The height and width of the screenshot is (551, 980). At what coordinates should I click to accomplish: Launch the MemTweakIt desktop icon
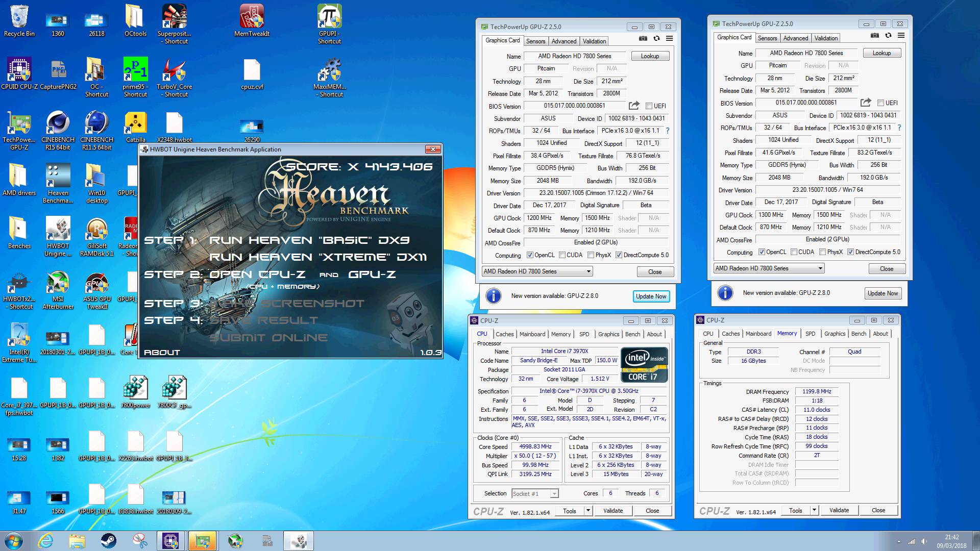tap(252, 20)
